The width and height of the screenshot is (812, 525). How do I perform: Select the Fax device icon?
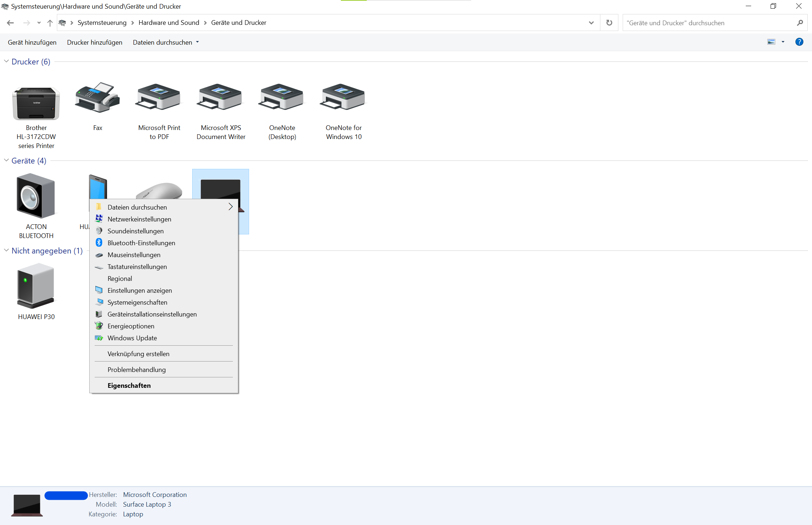[x=98, y=98]
